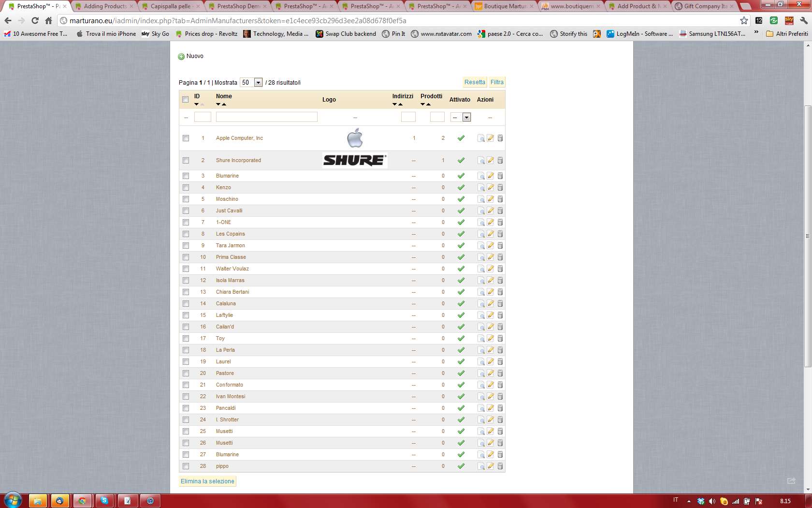
Task: View details of Just Cavalli
Action: pos(481,210)
